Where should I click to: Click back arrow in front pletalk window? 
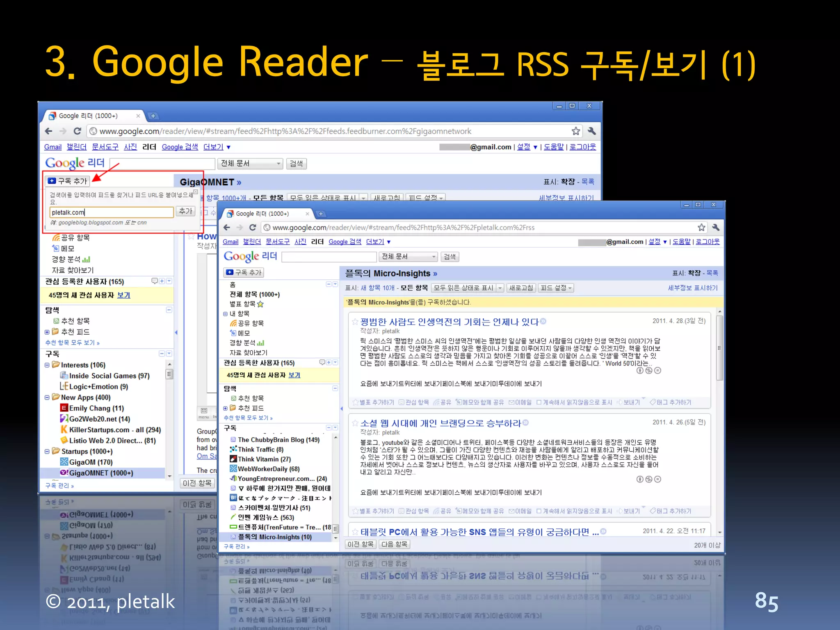click(227, 227)
